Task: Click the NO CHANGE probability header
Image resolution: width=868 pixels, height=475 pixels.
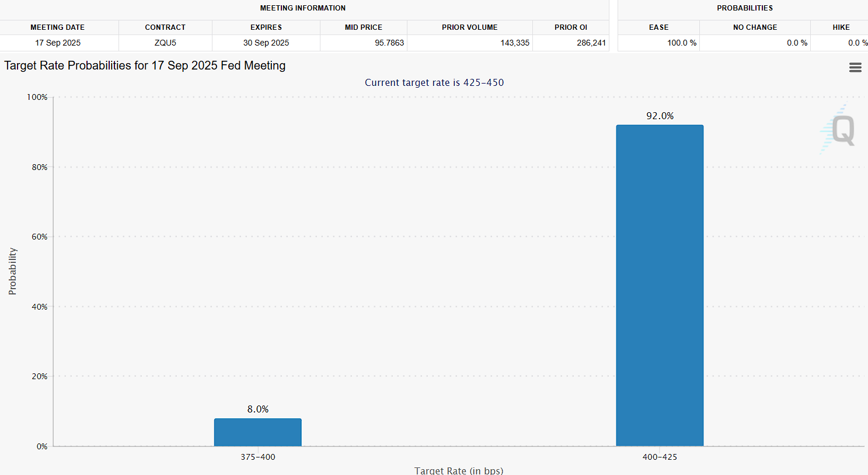Action: pyautogui.click(x=755, y=27)
